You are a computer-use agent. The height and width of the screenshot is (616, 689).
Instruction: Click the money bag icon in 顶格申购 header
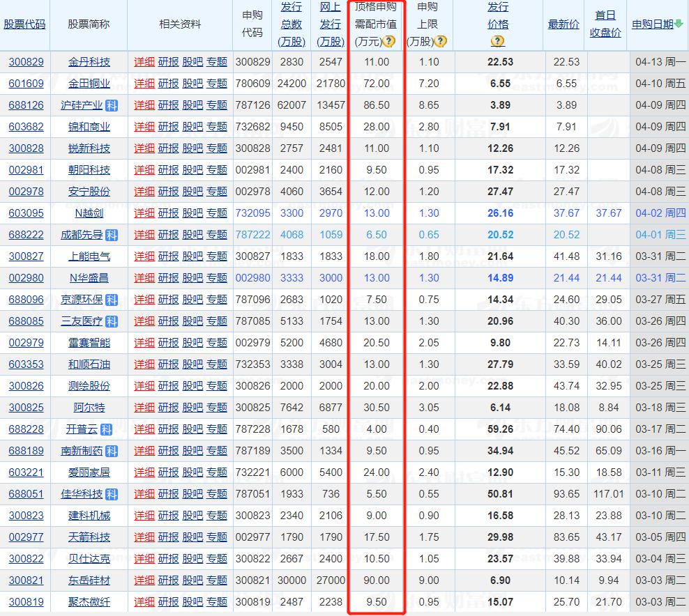389,41
